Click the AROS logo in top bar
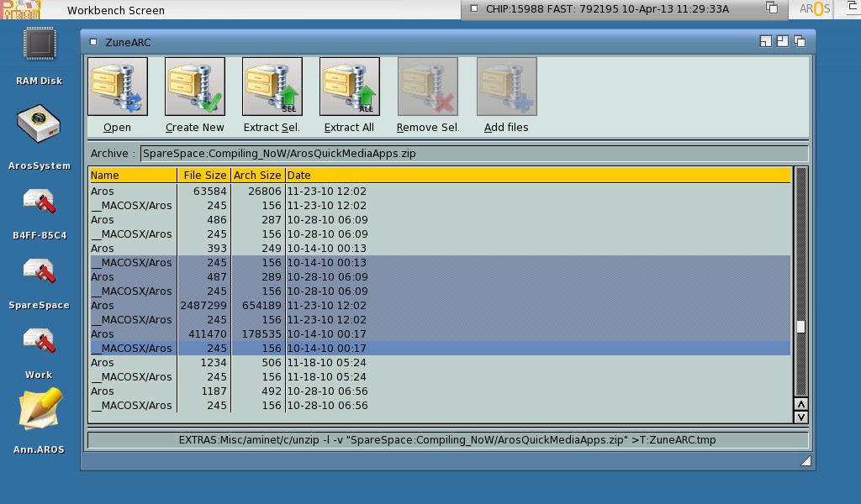Viewport: 861px width, 504px height. click(x=814, y=8)
